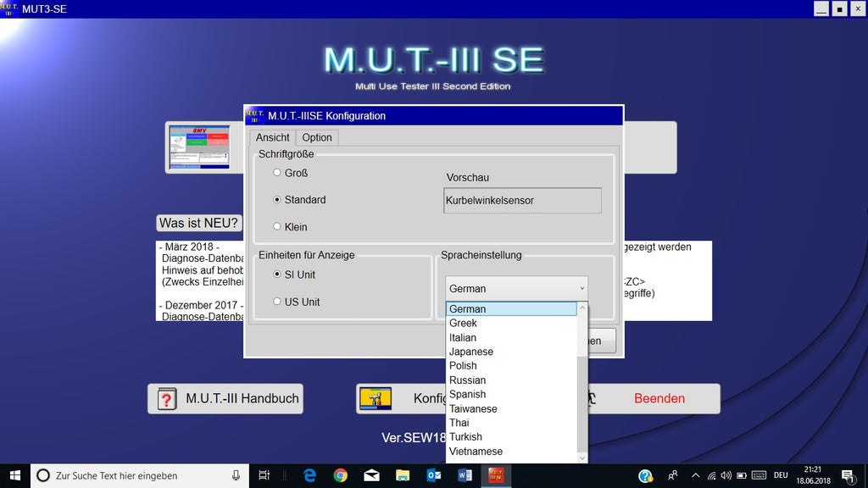Click the Konfiguration dialog title icon
Image resolution: width=868 pixels, height=488 pixels.
(254, 115)
